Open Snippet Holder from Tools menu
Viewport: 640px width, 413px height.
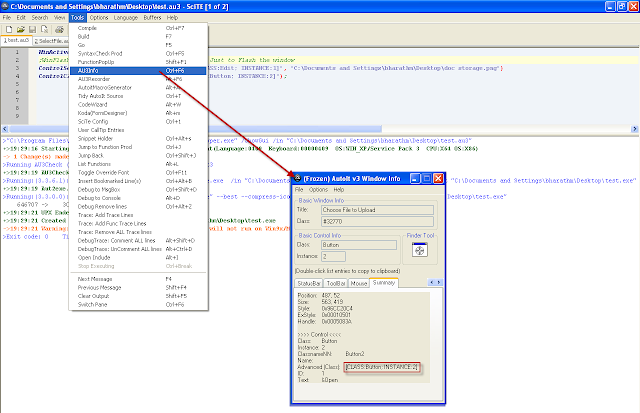tap(138, 138)
